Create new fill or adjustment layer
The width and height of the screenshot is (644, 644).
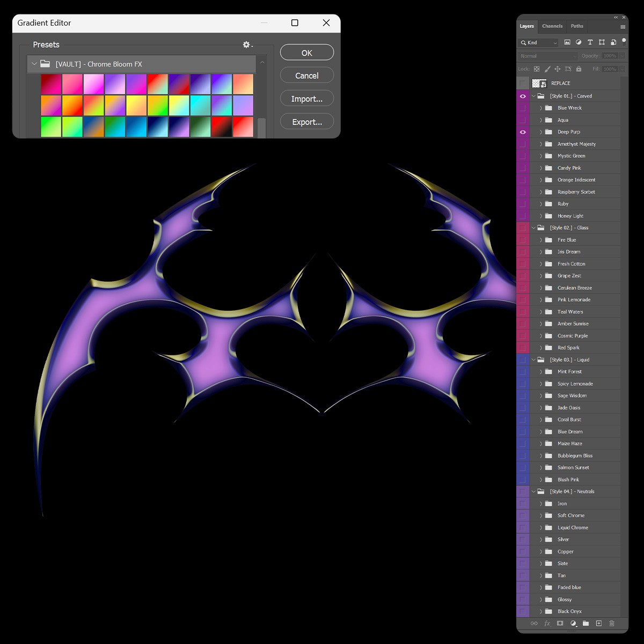[573, 623]
